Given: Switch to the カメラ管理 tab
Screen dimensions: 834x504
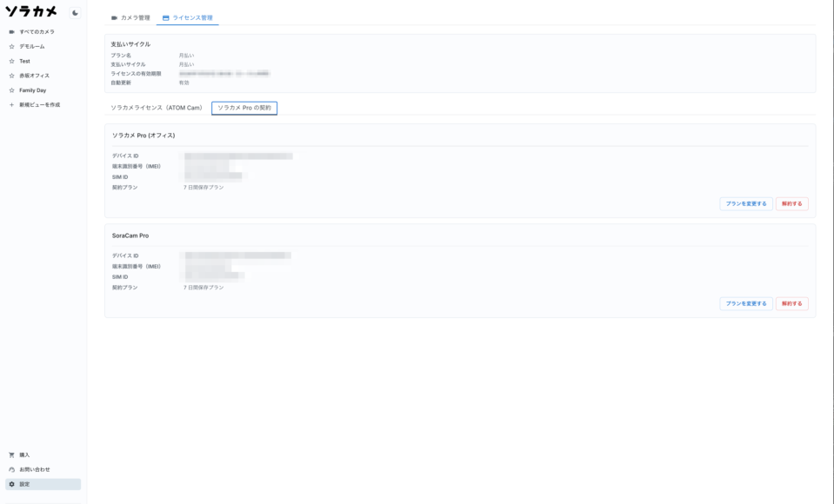Looking at the screenshot, I should (130, 17).
